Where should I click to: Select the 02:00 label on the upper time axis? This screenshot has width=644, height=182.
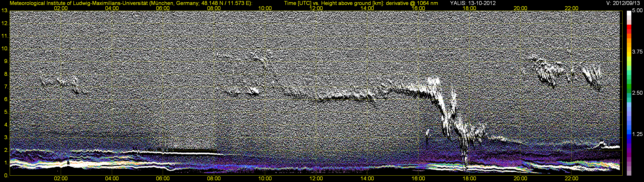coord(61,8)
